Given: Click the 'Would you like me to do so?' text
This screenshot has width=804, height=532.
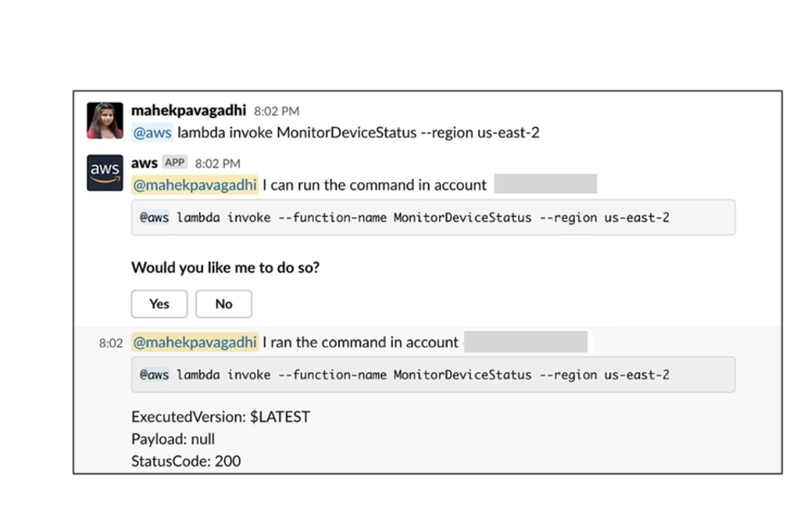Looking at the screenshot, I should (225, 267).
